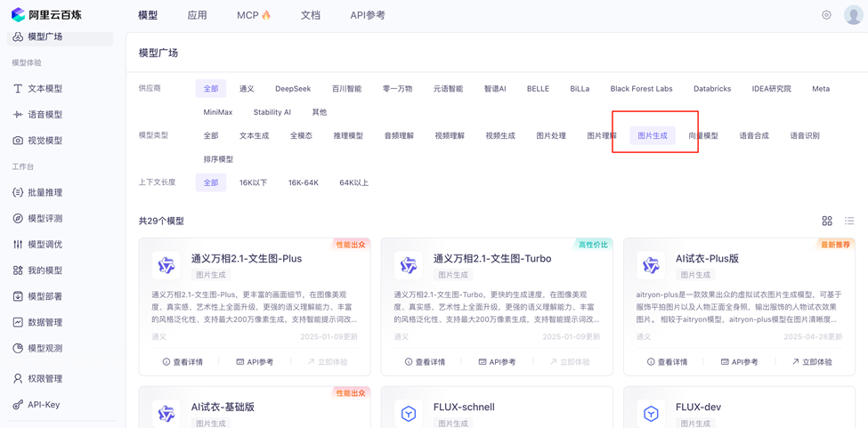Screen dimensions: 868x428
Task: Switch to list view layout icon
Action: click(849, 221)
